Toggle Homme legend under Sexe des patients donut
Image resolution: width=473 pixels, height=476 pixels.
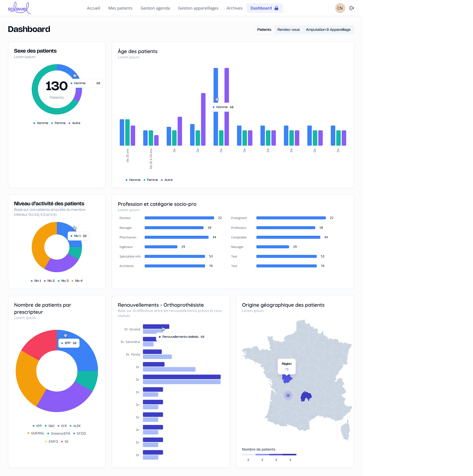(x=41, y=123)
